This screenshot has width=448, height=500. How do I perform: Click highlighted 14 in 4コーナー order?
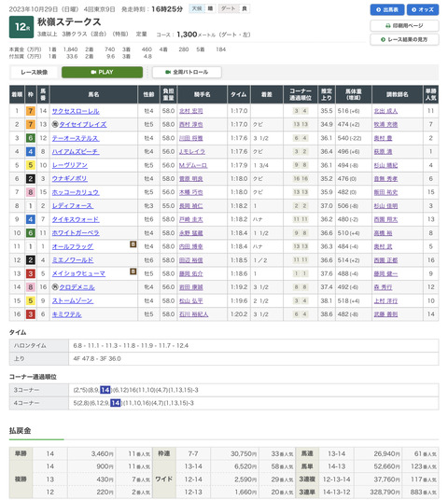[x=115, y=403]
